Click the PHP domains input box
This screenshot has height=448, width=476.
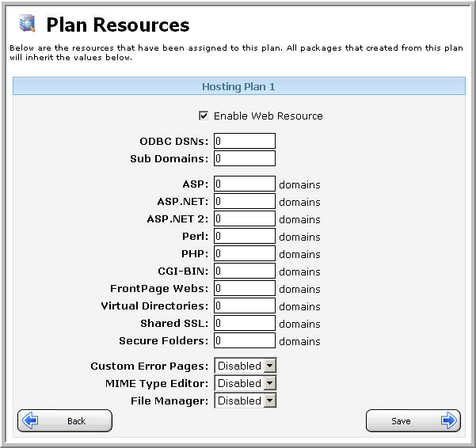(245, 253)
